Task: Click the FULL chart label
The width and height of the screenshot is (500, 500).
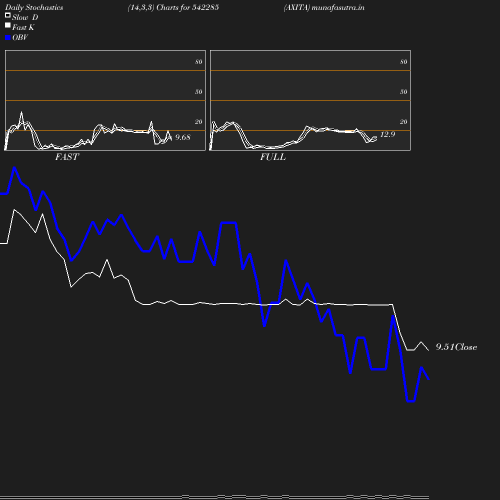Action: (273, 157)
